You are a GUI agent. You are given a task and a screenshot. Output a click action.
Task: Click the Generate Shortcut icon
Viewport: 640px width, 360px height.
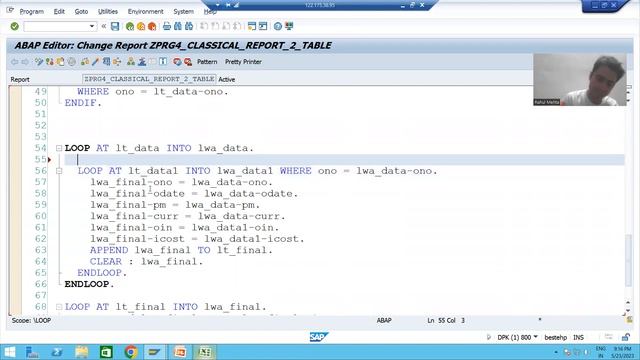(263, 27)
